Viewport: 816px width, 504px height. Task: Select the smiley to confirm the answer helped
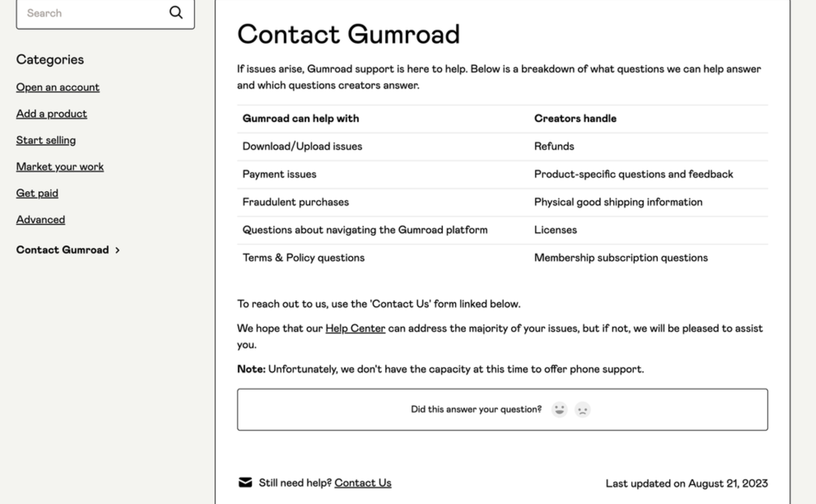coord(559,410)
